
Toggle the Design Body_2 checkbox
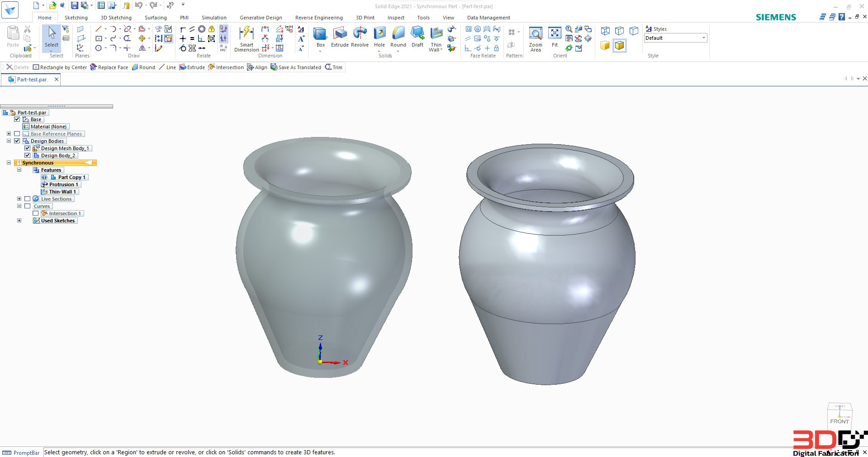[x=28, y=155]
